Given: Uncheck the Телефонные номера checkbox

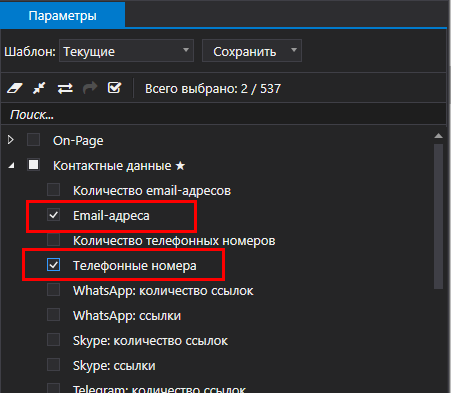Looking at the screenshot, I should 53,265.
